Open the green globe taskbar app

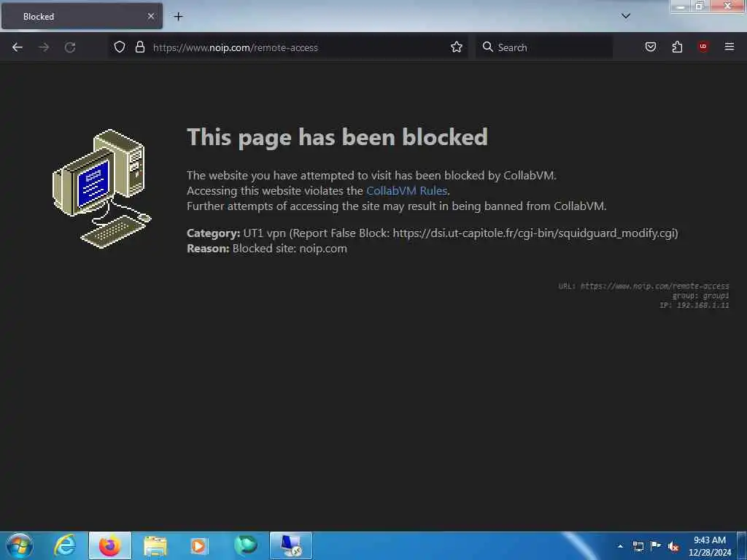pos(246,545)
